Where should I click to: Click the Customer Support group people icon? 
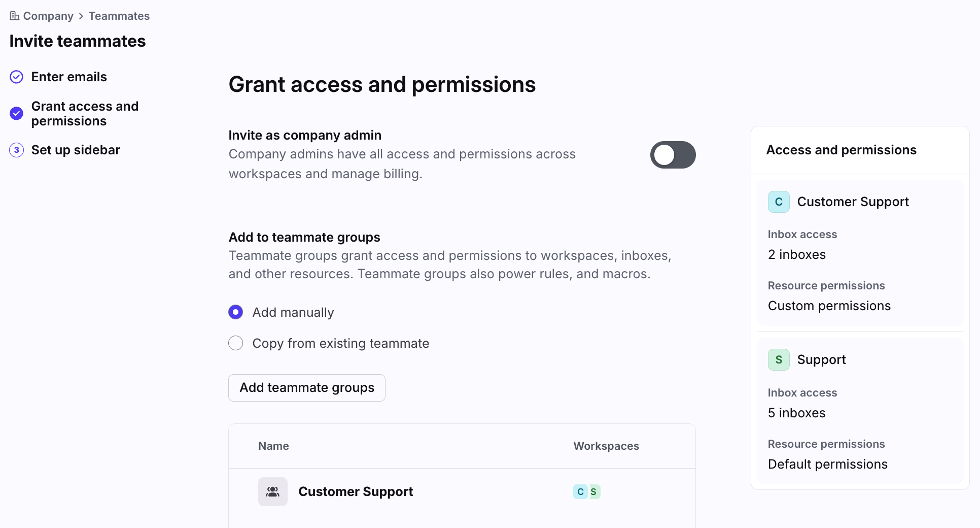pos(273,491)
